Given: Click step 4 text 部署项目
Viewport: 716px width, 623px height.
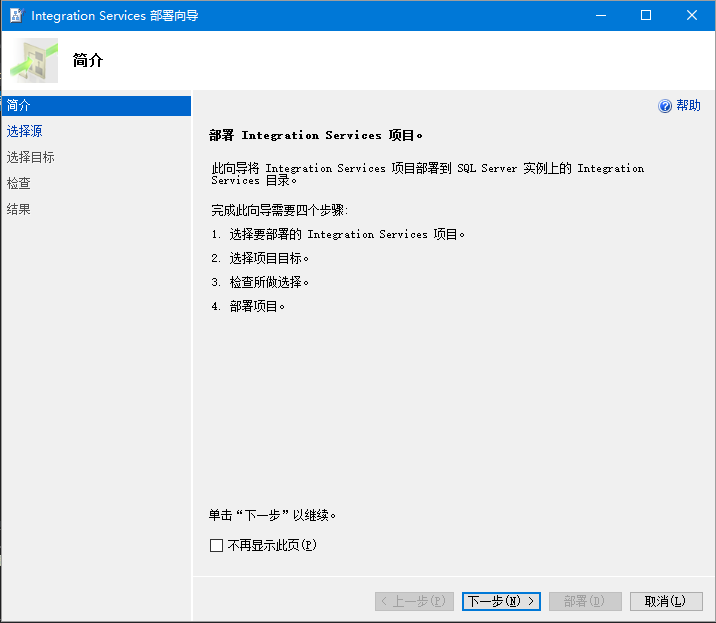Looking at the screenshot, I should tap(257, 306).
